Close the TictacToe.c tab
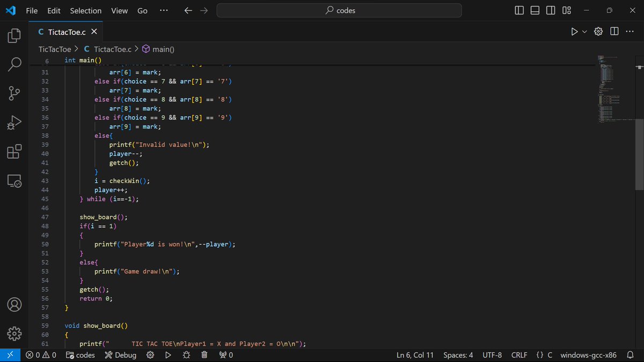 [94, 32]
